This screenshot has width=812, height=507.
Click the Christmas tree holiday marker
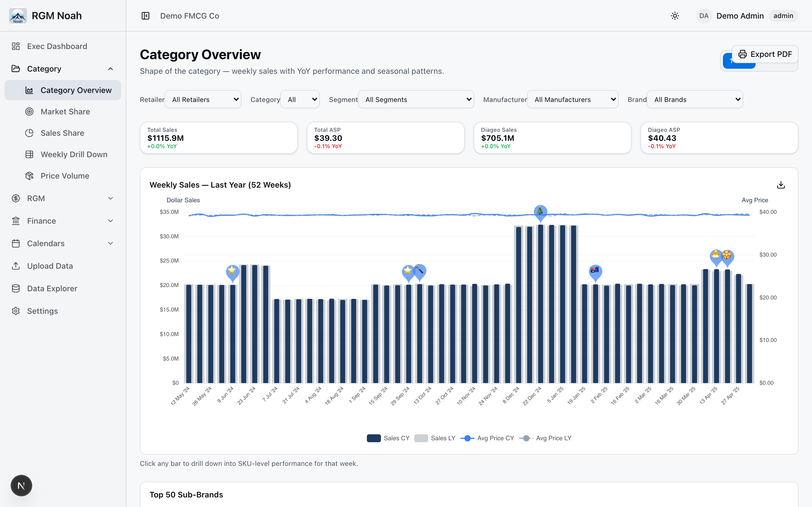click(540, 212)
